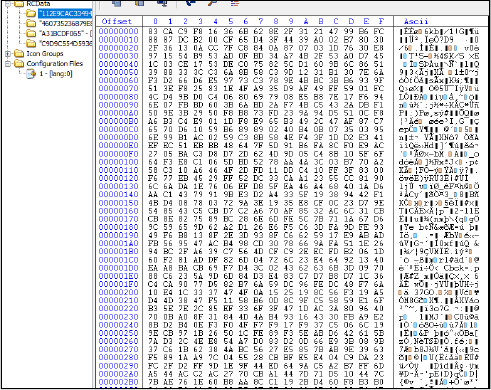Click offset row 00000000
The width and height of the screenshot is (491, 390).
118,31
